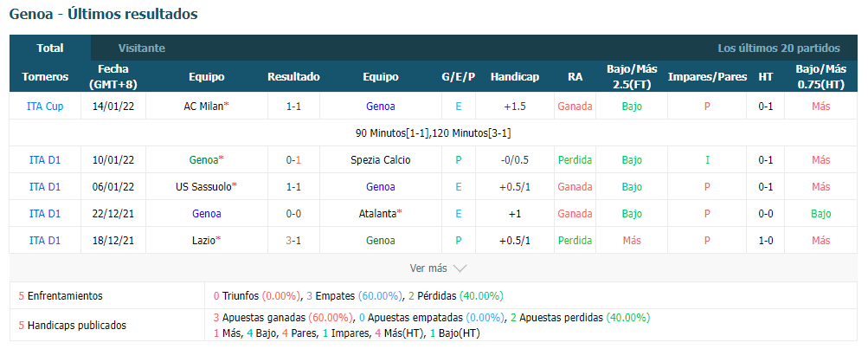Open Atalanta team page

[x=377, y=213]
